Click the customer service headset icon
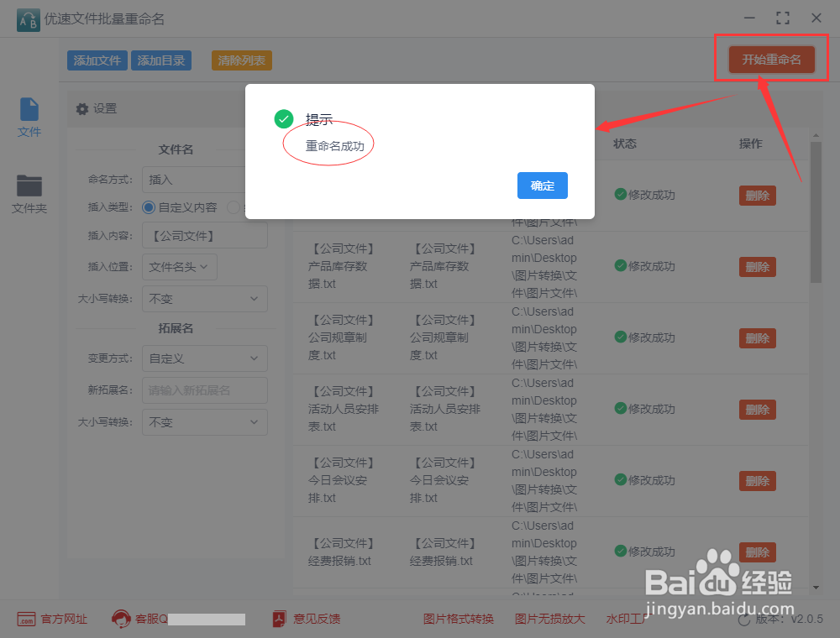Image resolution: width=840 pixels, height=638 pixels. click(121, 619)
